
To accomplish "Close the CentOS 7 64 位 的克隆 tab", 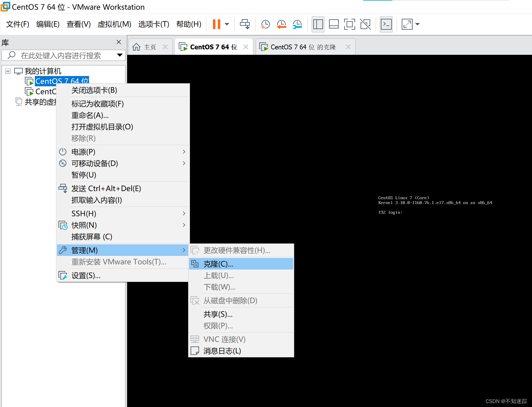I will point(348,47).
